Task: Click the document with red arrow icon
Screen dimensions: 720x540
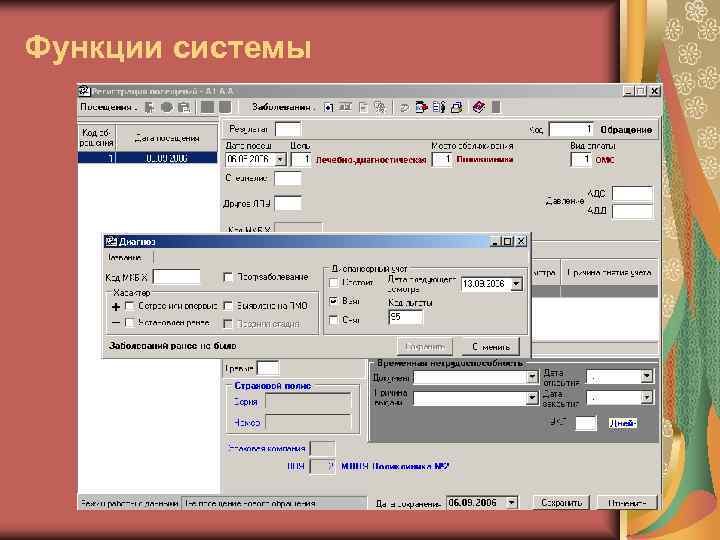Action: [x=421, y=107]
